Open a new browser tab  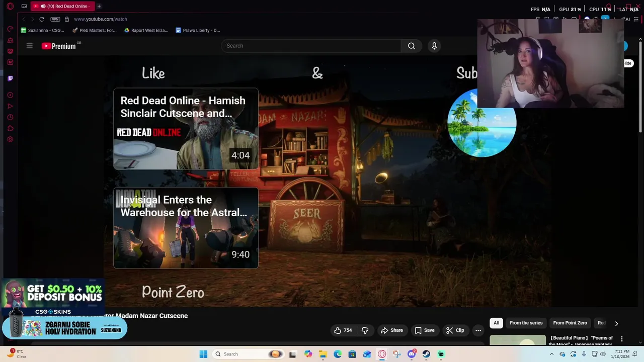tap(99, 6)
